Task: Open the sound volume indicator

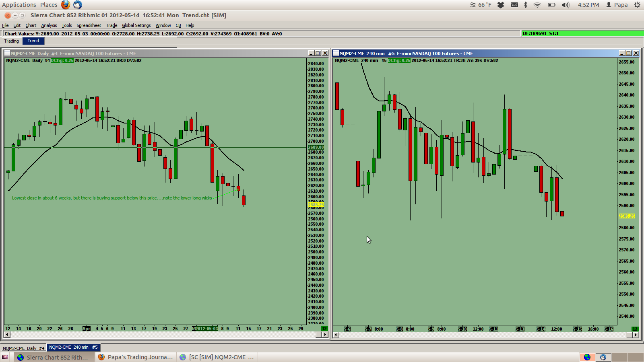Action: 566,5
